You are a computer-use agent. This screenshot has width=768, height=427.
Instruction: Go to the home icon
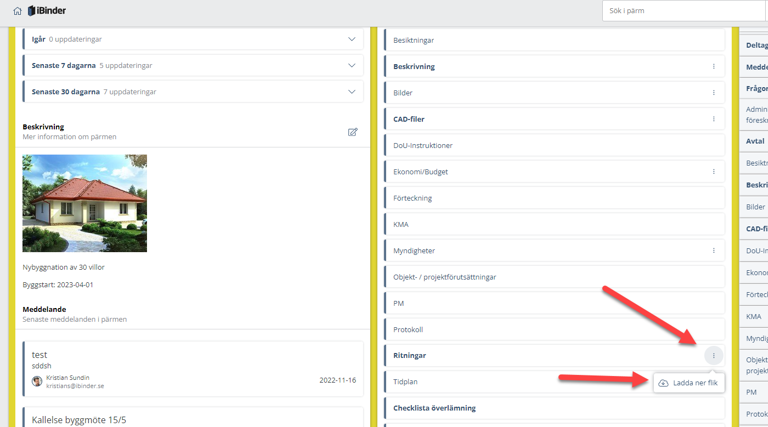[x=18, y=11]
